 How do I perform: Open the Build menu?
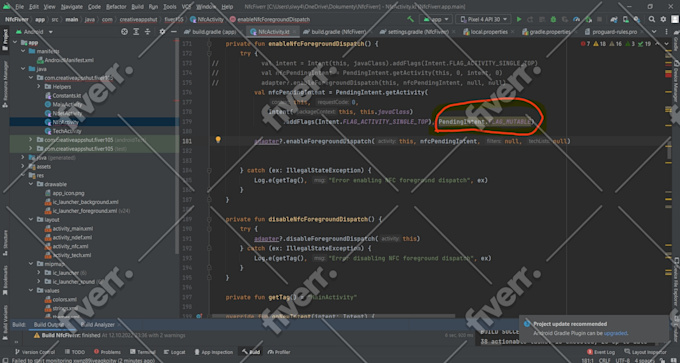(137, 7)
